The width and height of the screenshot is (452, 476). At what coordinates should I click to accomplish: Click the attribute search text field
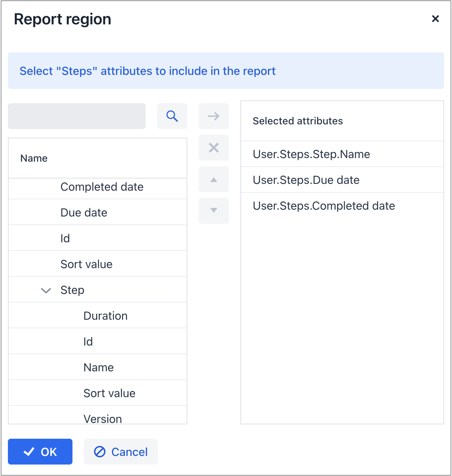click(x=77, y=116)
